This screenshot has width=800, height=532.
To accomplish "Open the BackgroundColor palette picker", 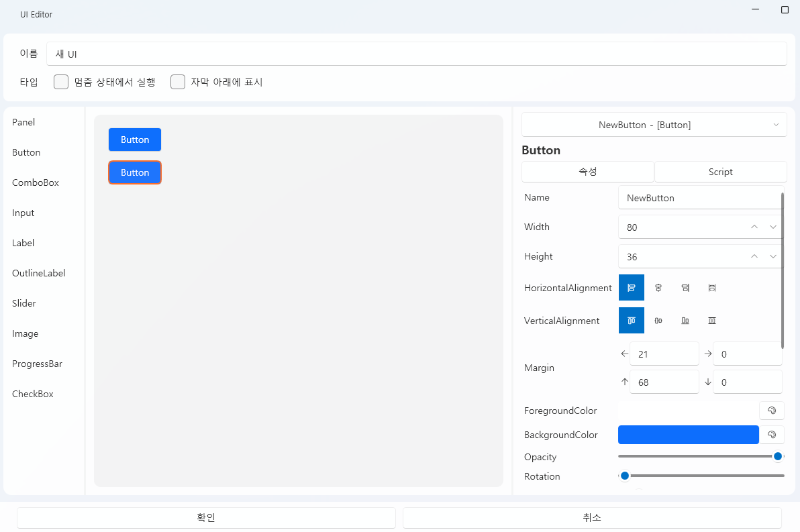I will 771,434.
